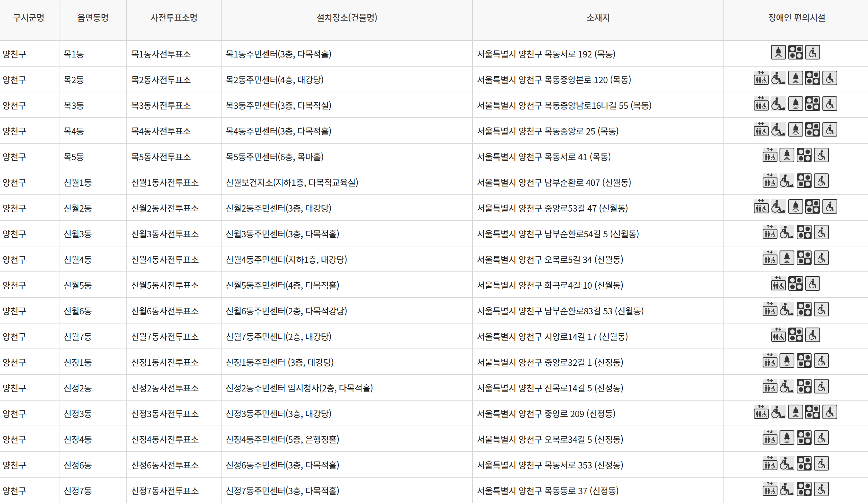Click the 읍면동명 column header
The width and height of the screenshot is (868, 504).
coord(93,18)
